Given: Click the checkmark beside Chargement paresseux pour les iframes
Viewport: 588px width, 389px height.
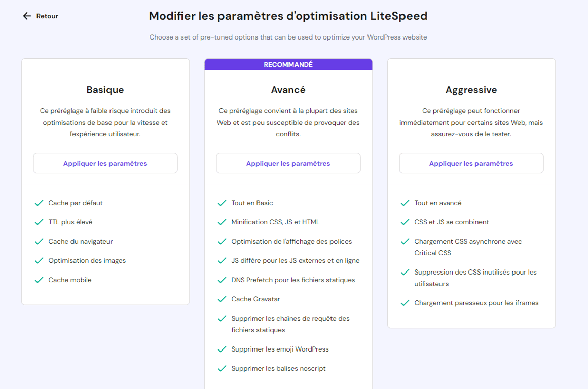Looking at the screenshot, I should [405, 303].
